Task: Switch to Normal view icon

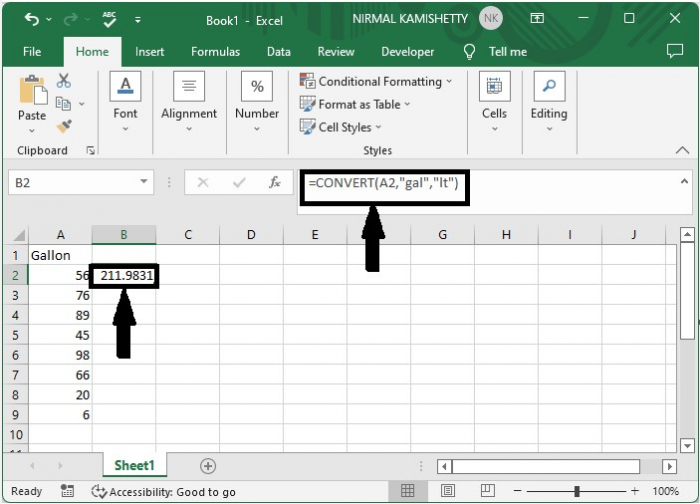Action: click(407, 491)
